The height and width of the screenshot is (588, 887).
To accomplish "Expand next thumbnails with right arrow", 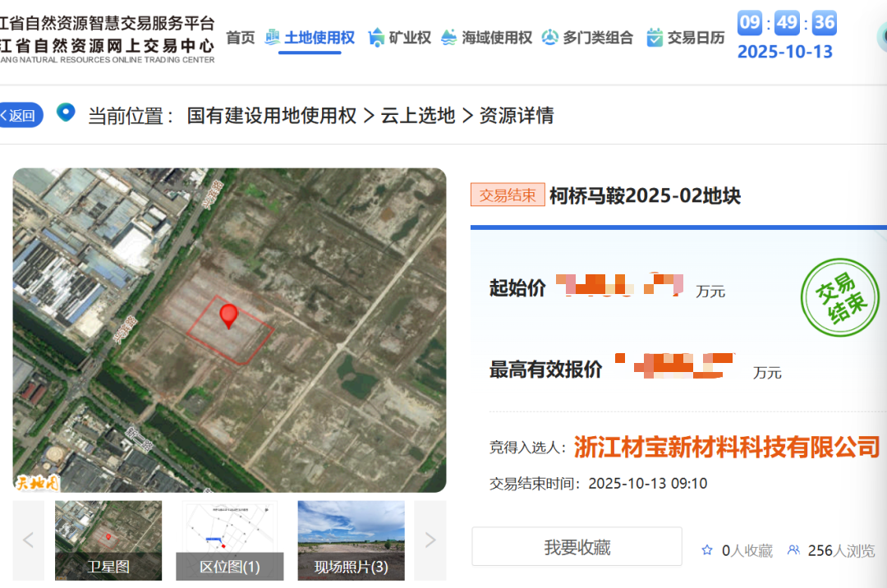I will tap(430, 540).
